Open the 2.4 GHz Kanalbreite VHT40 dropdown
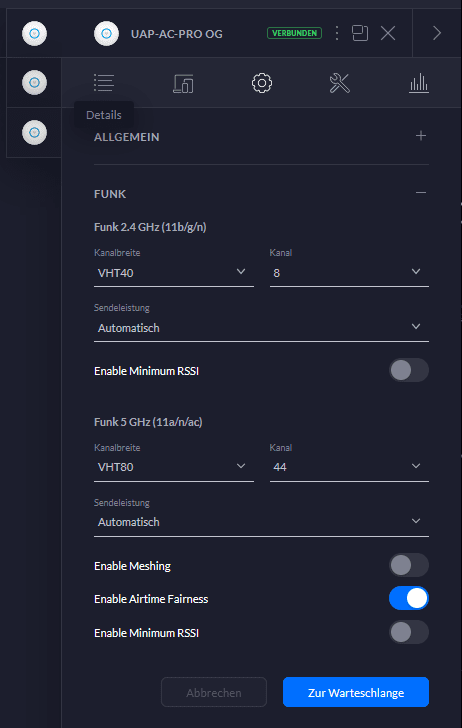The width and height of the screenshot is (462, 728). [174, 273]
